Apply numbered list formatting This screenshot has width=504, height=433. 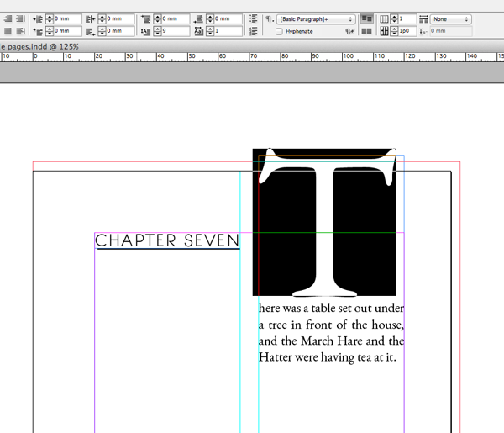point(254,31)
